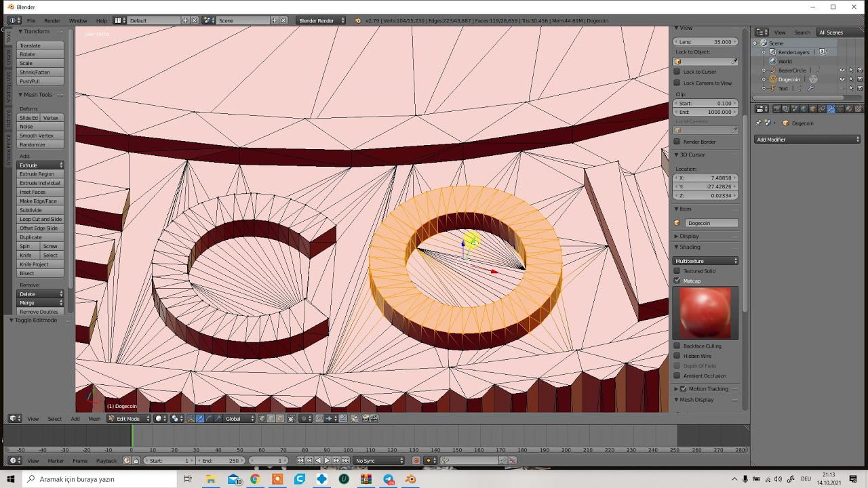This screenshot has width=868, height=488.
Task: Uncheck the Matcap checkbox
Action: pyautogui.click(x=677, y=281)
